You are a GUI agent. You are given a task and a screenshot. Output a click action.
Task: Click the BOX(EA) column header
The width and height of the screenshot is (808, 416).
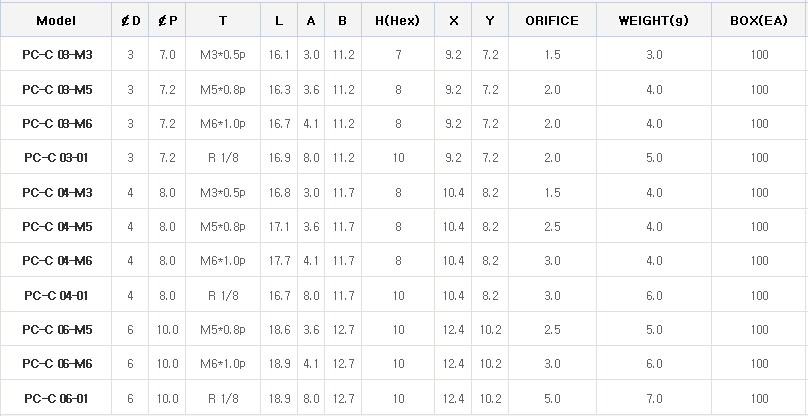pyautogui.click(x=758, y=20)
